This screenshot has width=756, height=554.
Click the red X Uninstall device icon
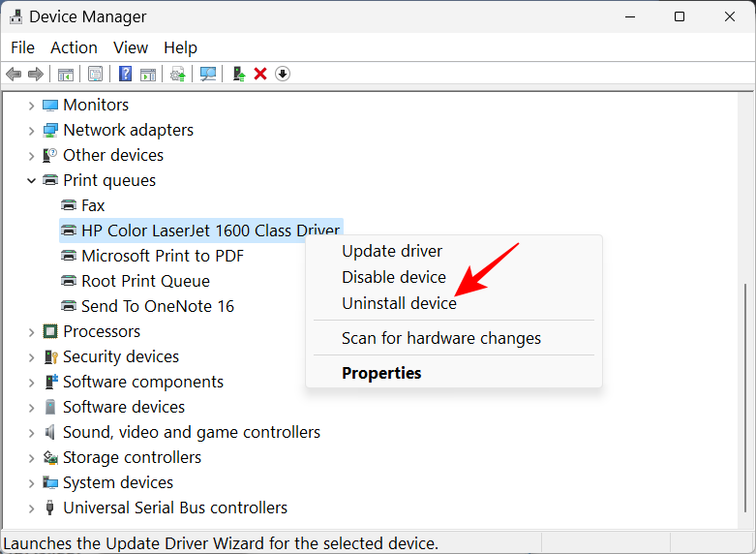pos(259,74)
